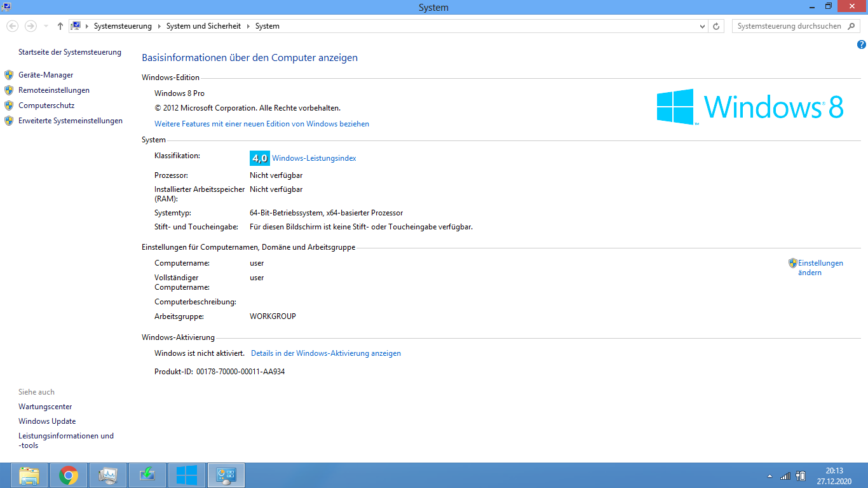Select the Systemsteuerung breadcrumb

(x=123, y=26)
